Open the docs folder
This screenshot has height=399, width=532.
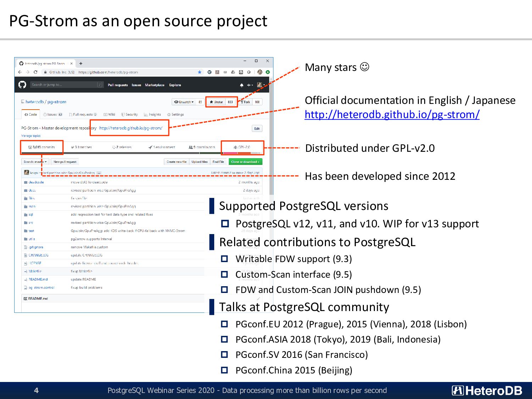[x=32, y=190]
